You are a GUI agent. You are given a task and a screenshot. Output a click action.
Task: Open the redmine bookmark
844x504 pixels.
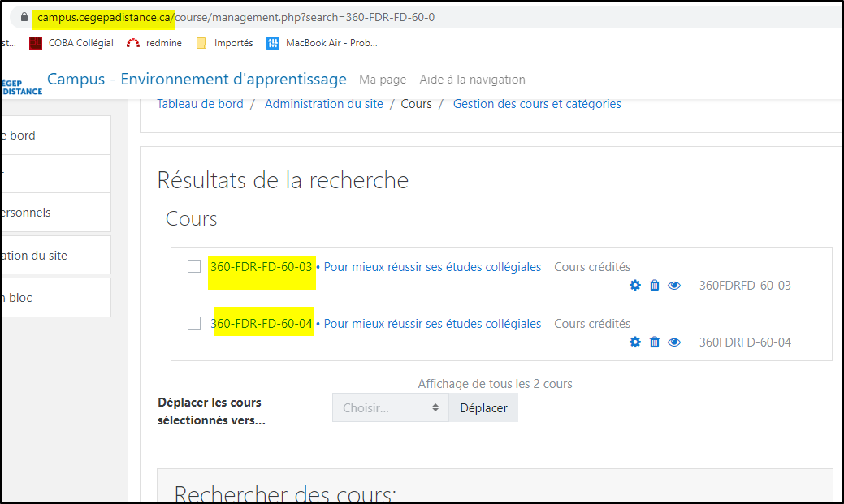coord(154,43)
